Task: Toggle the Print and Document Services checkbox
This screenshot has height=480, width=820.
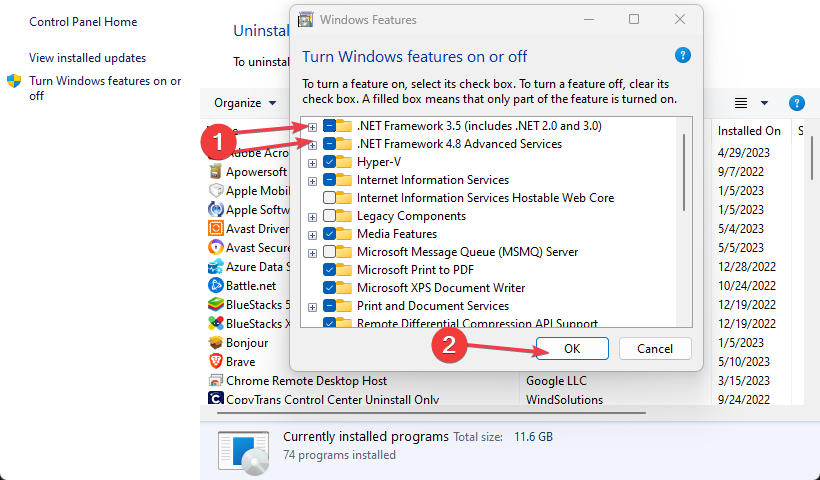Action: click(329, 306)
